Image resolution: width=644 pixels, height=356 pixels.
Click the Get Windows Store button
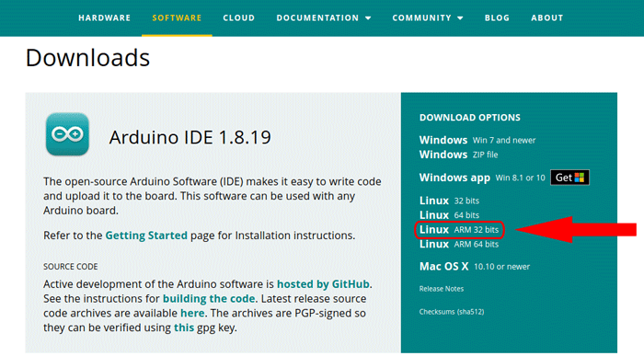tap(569, 178)
